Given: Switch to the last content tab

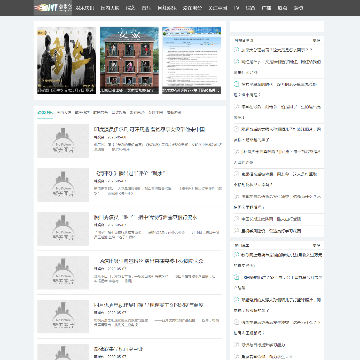Looking at the screenshot, I should pyautogui.click(x=174, y=113).
